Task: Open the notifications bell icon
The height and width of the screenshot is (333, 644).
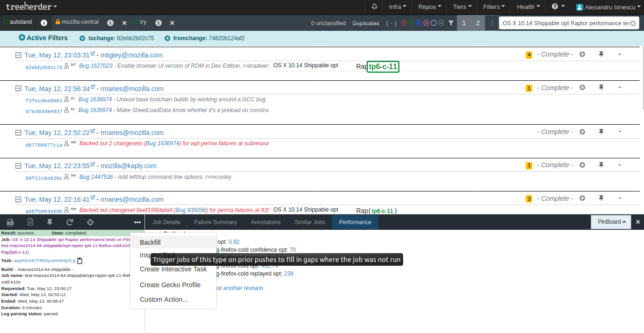Action: (x=374, y=7)
